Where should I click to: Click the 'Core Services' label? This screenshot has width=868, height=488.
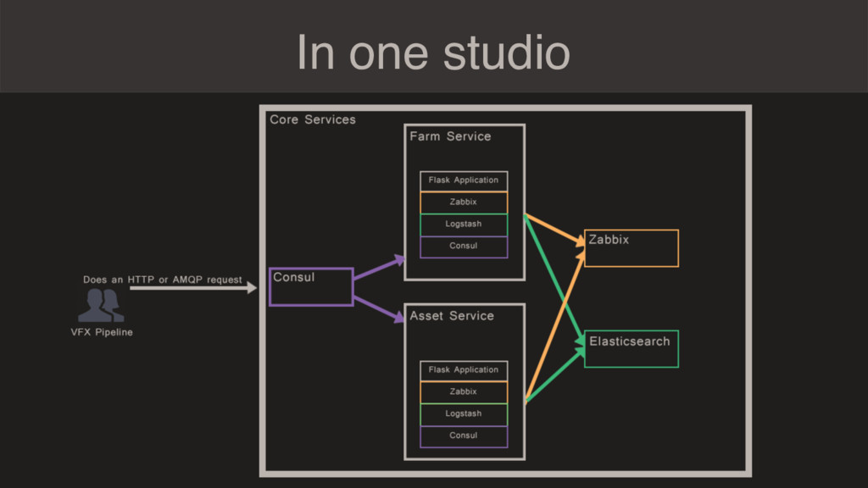pos(313,119)
